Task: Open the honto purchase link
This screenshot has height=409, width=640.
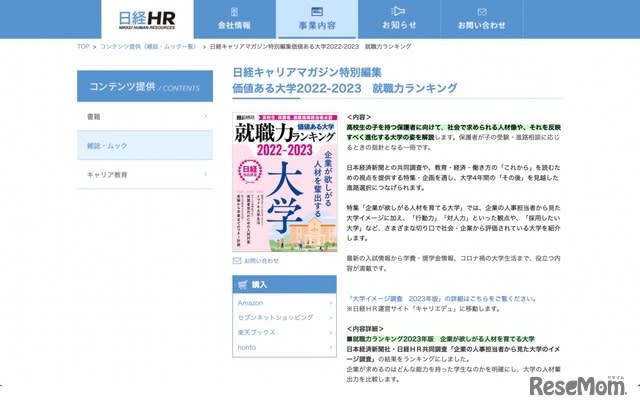Action: pyautogui.click(x=247, y=347)
